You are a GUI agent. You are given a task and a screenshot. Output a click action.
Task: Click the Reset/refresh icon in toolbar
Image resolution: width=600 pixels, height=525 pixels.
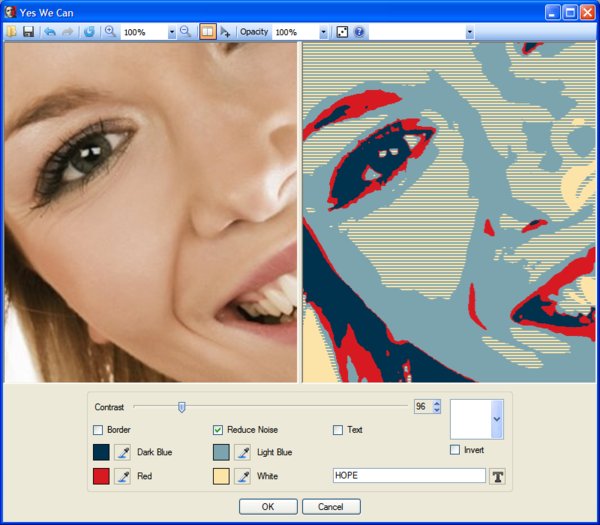pos(89,32)
